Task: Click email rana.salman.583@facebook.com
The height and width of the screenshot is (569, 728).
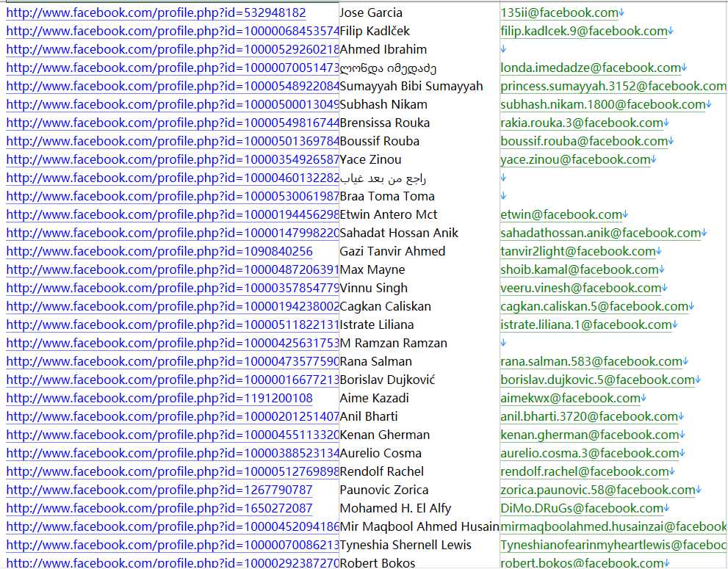Action: point(591,361)
